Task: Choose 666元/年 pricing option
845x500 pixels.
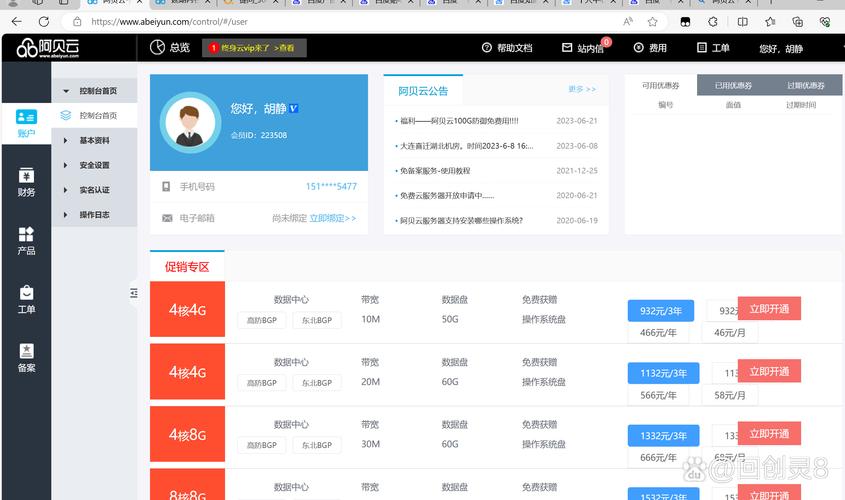Action: (658, 458)
